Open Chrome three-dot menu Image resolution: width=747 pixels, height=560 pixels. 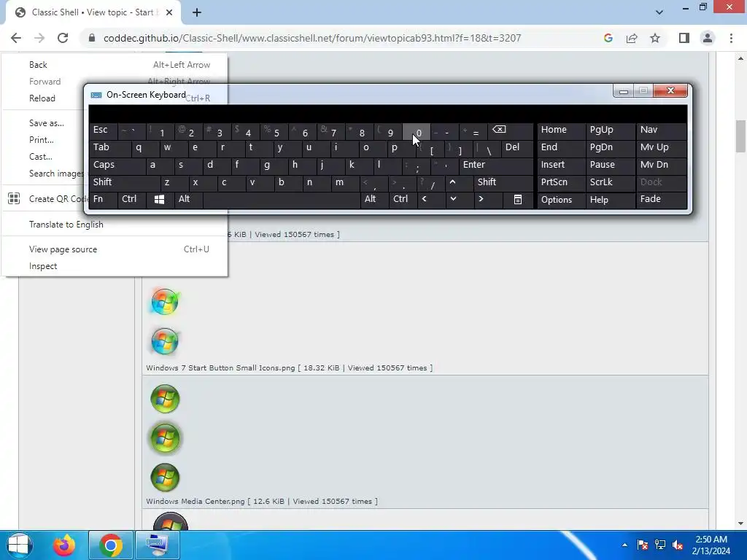731,38
